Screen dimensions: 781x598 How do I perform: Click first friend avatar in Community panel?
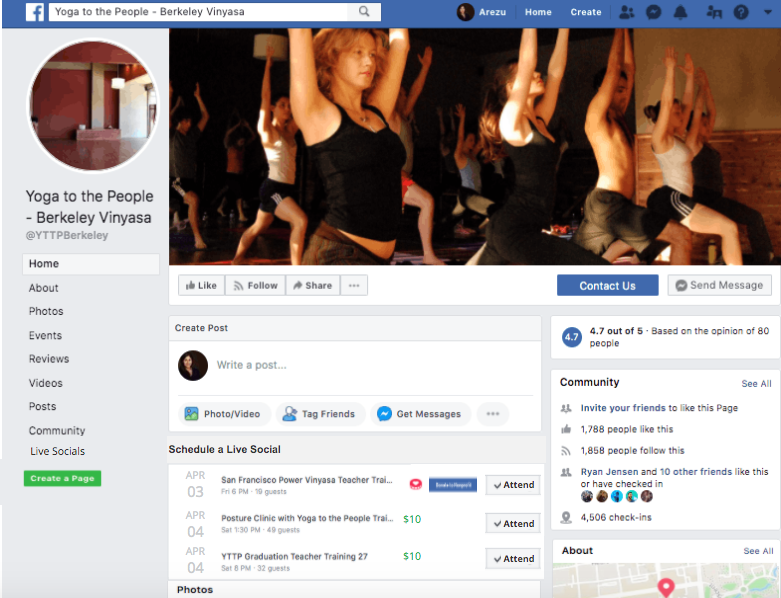[x=587, y=496]
